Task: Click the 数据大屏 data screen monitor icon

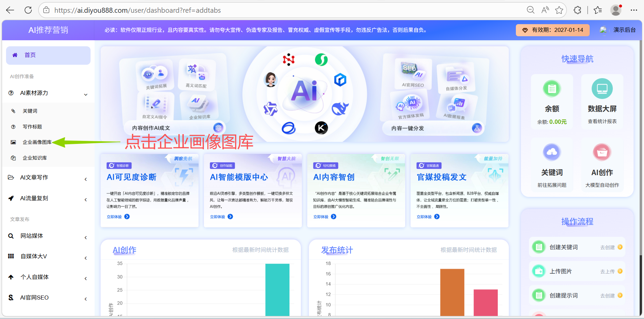Action: click(x=602, y=88)
